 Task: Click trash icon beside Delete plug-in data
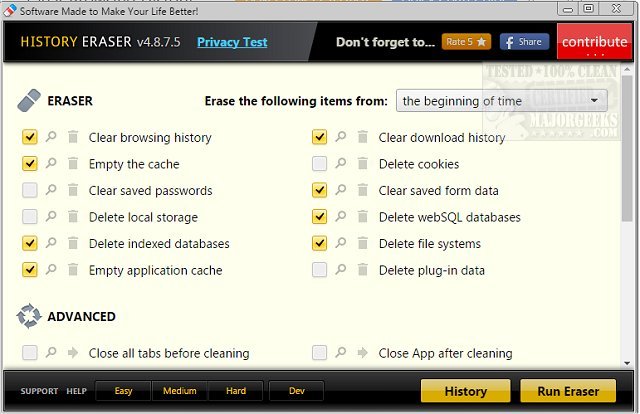pyautogui.click(x=362, y=270)
